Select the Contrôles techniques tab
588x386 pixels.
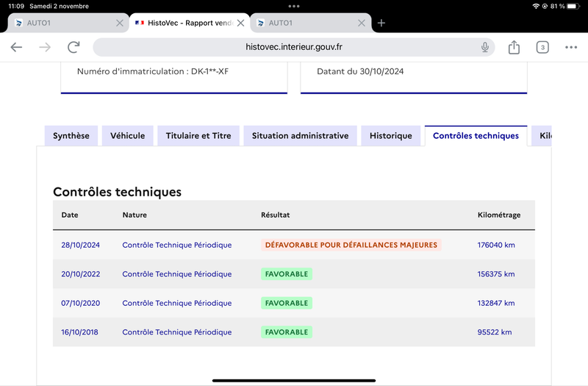(x=476, y=136)
